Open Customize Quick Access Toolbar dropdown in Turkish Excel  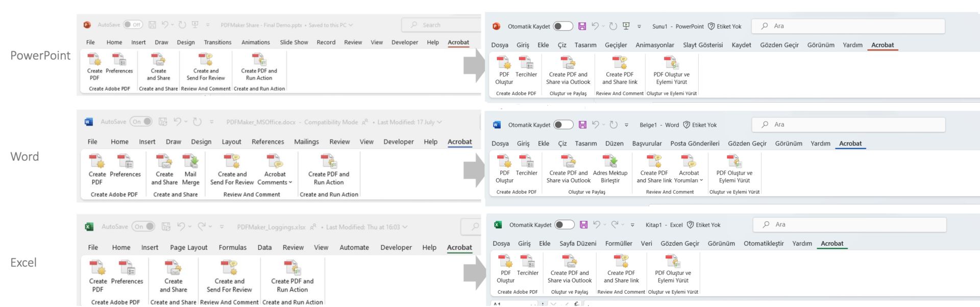point(632,225)
